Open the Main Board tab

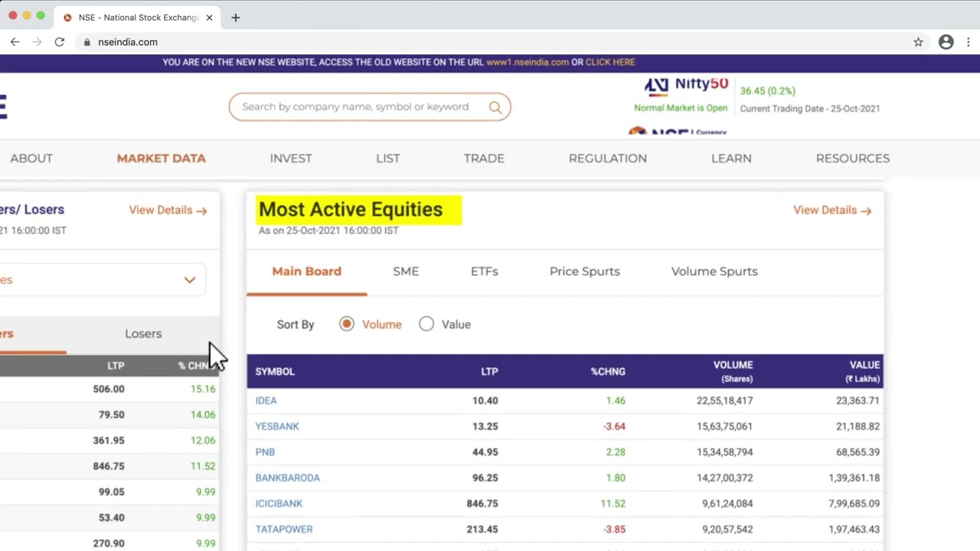coord(306,271)
